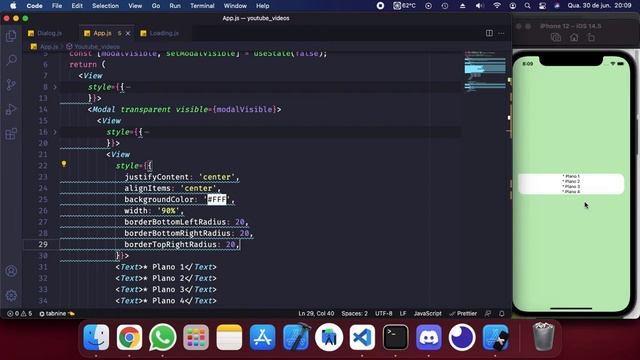Click the rotate icon in Simulator toolbar
This screenshot has width=640, height=360.
point(591,38)
